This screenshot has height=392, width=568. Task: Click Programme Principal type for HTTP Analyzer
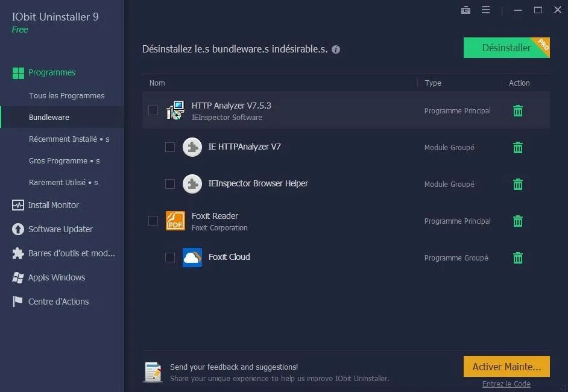tap(457, 110)
